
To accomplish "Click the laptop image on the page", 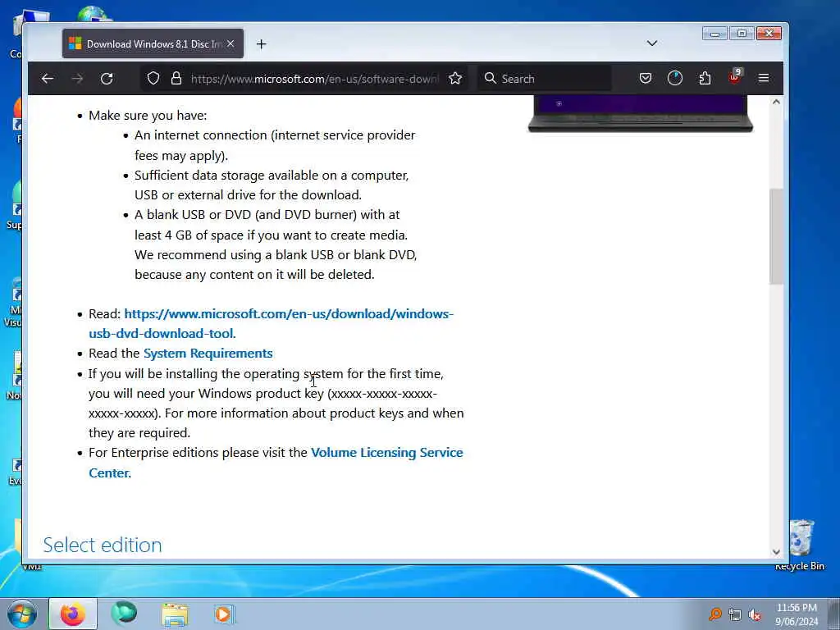I will [640, 114].
